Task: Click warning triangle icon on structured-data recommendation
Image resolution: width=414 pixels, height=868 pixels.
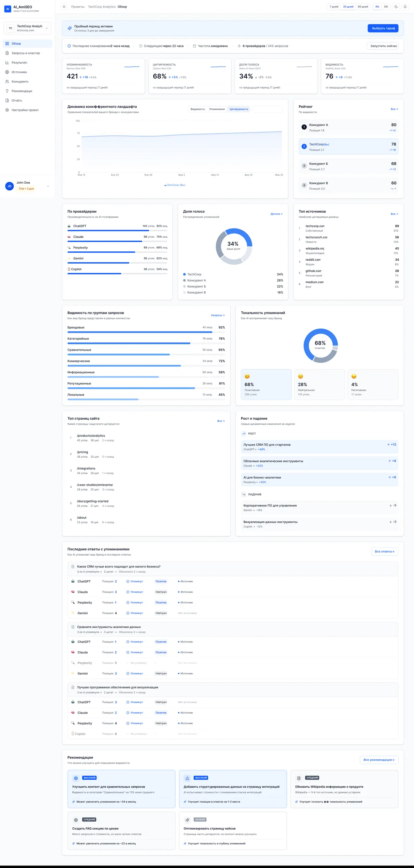Action: click(187, 778)
